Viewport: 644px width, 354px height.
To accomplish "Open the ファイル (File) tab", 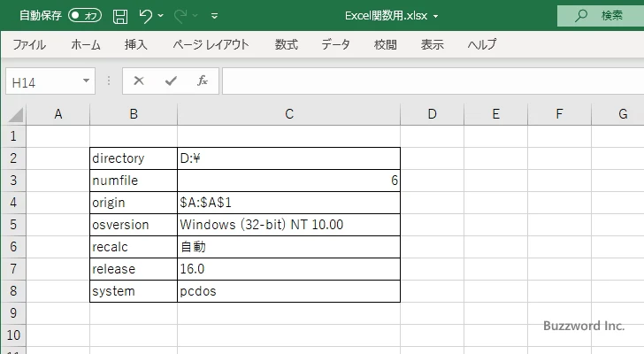I will pos(29,44).
